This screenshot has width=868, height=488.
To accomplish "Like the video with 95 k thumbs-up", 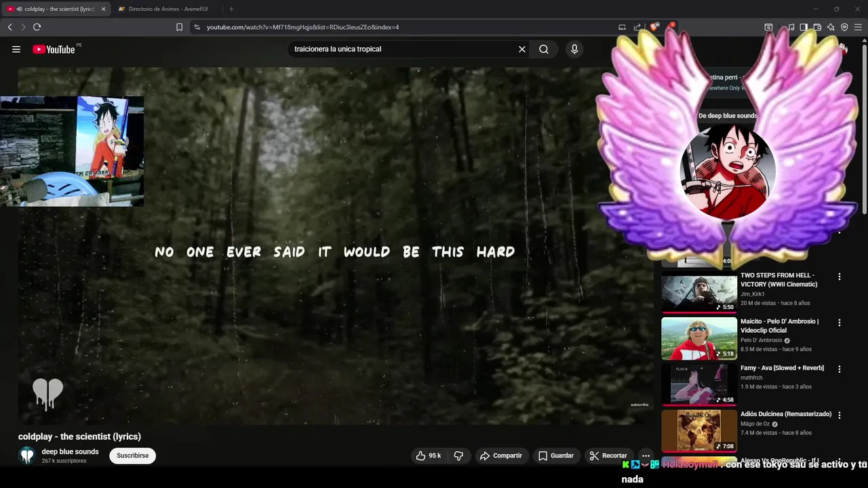I will (x=429, y=456).
